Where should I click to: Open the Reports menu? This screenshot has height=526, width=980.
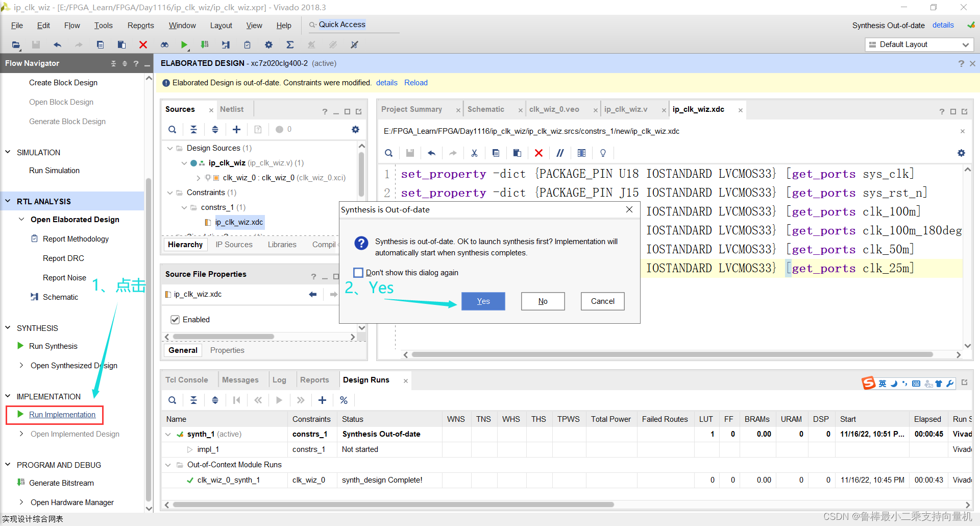(x=140, y=26)
